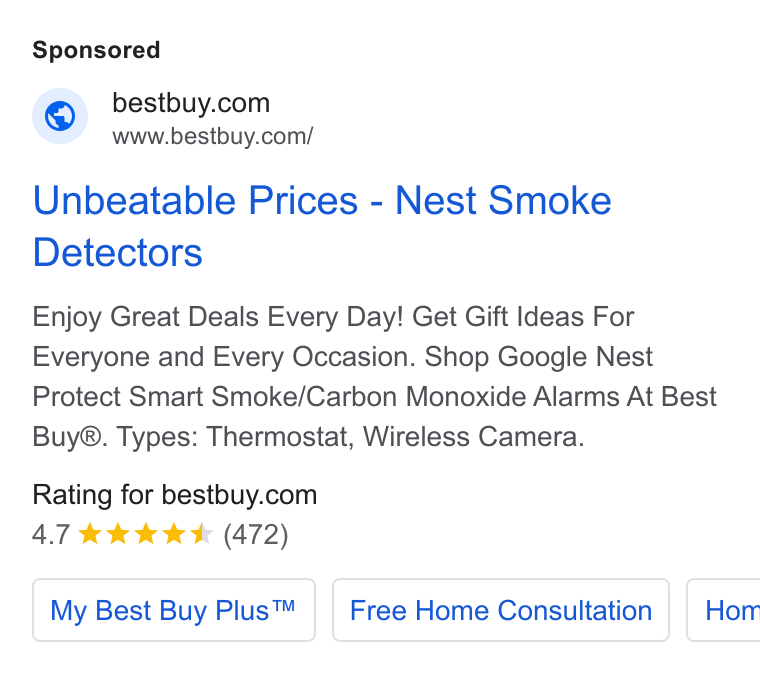Click the www.bestbuy.com/ URL text
The height and width of the screenshot is (674, 760).
pos(213,137)
